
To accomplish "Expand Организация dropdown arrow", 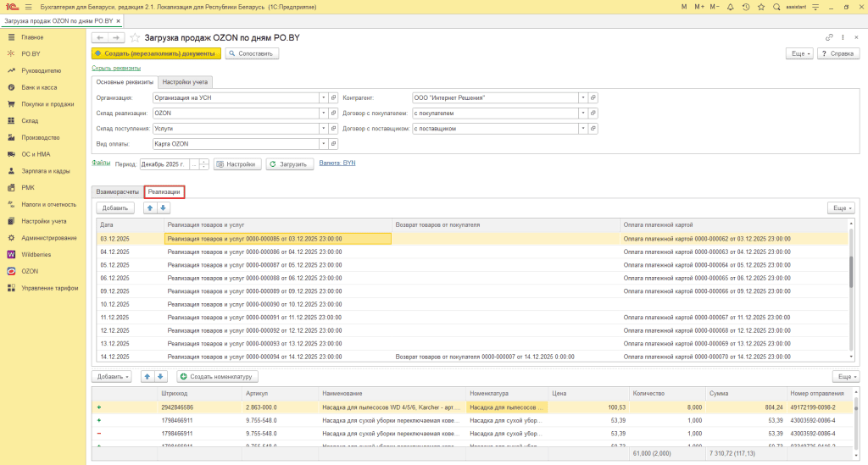I will [x=323, y=98].
